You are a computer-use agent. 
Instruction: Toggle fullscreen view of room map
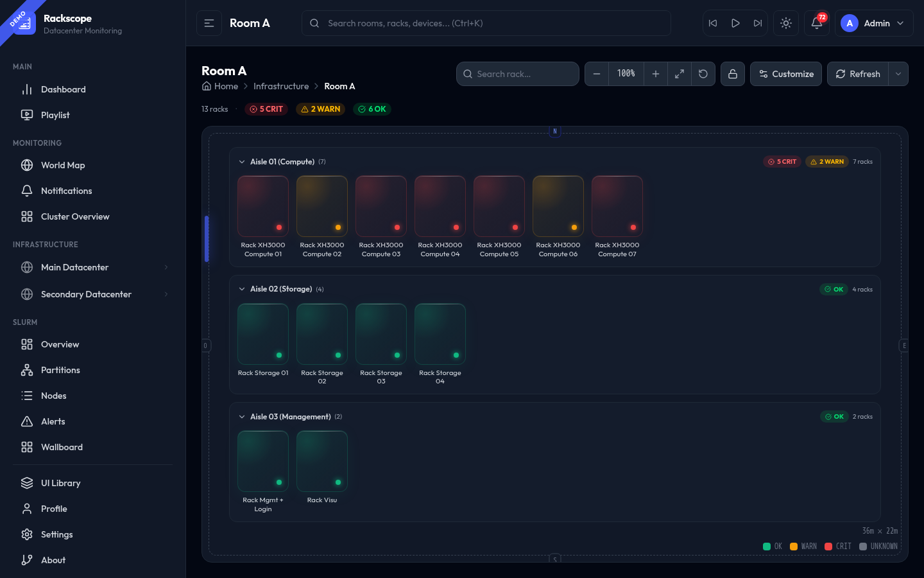point(679,74)
